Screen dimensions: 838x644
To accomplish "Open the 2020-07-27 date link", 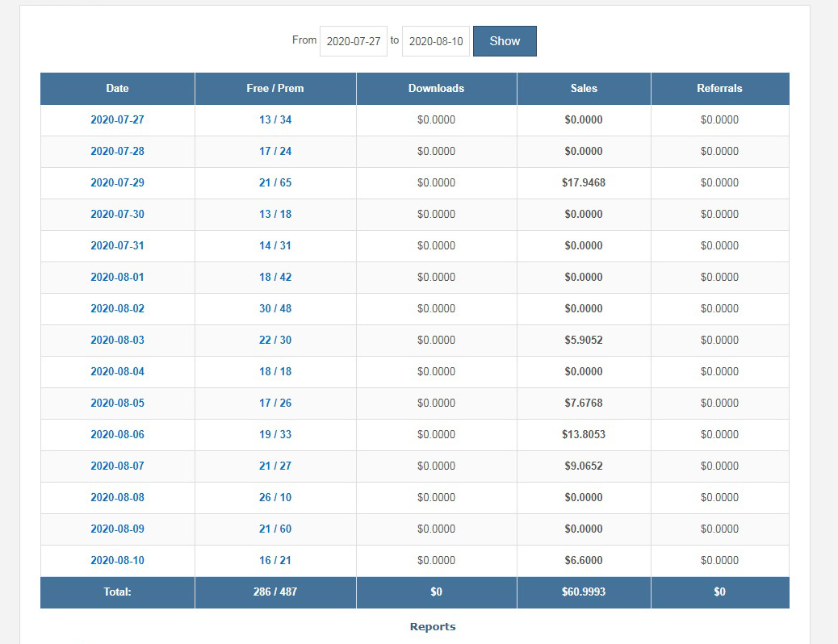I will (118, 119).
